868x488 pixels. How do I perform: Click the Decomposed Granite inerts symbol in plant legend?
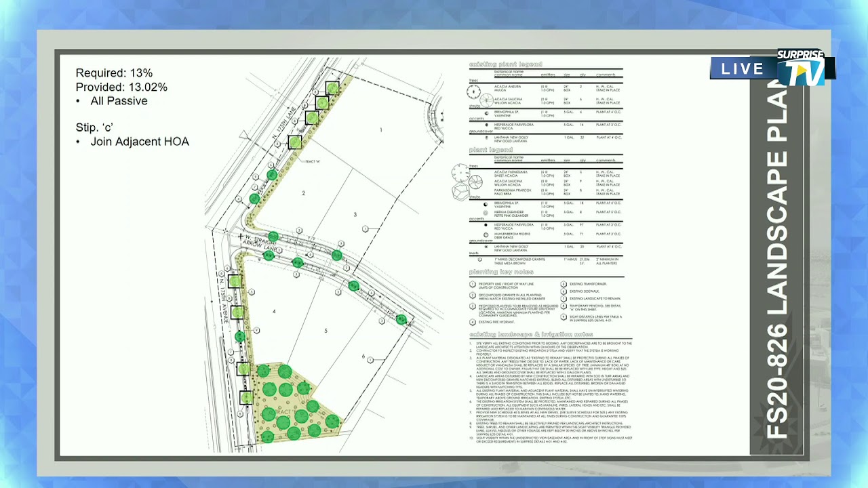479,259
